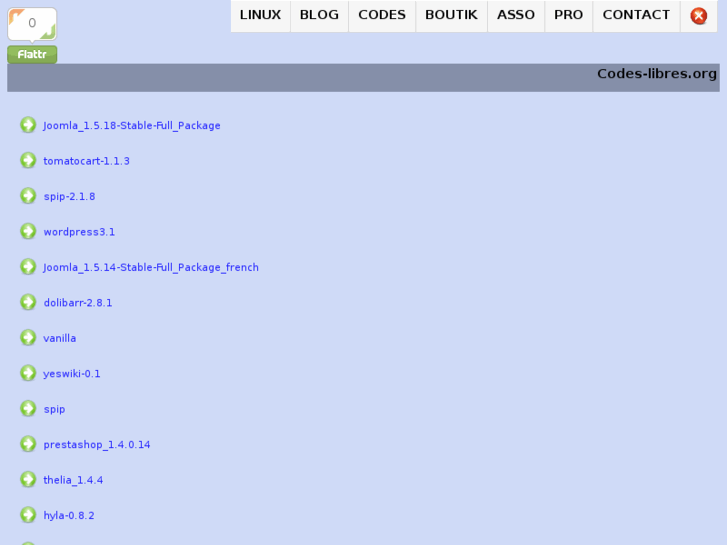Click the green Flattr button
Image resolution: width=727 pixels, height=545 pixels.
coord(32,55)
